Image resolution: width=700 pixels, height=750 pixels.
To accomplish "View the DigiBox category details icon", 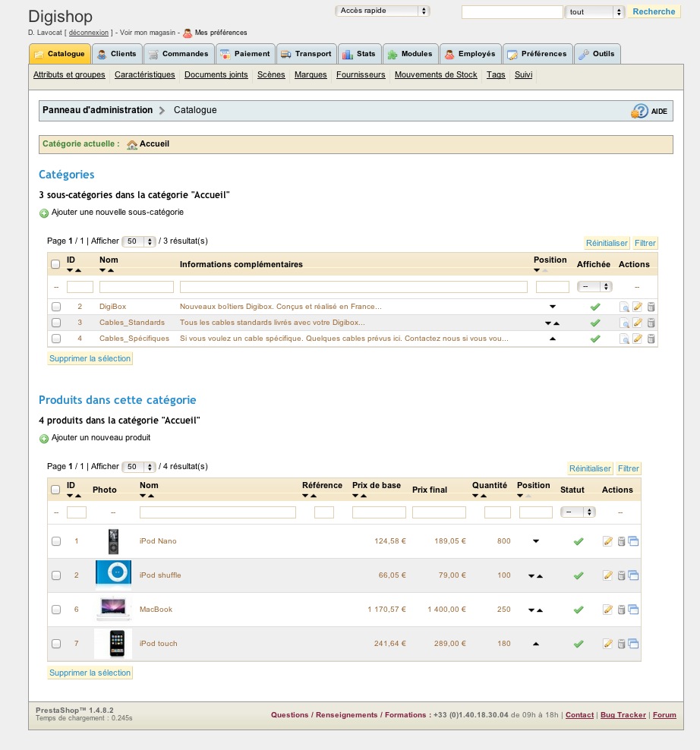I will point(624,307).
